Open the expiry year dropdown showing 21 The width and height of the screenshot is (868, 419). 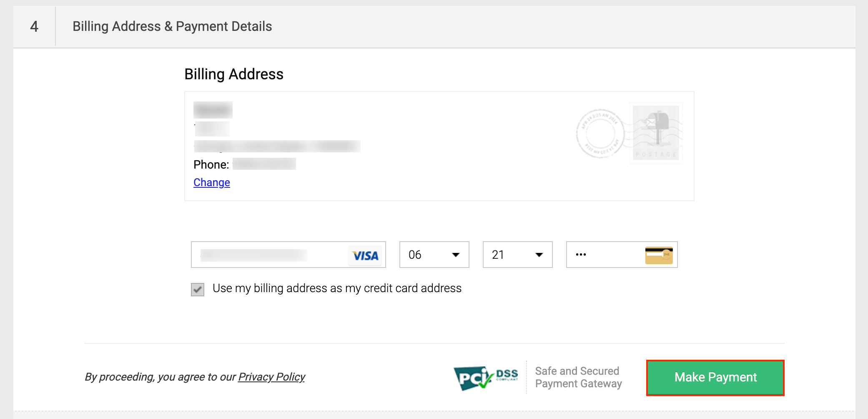point(517,255)
